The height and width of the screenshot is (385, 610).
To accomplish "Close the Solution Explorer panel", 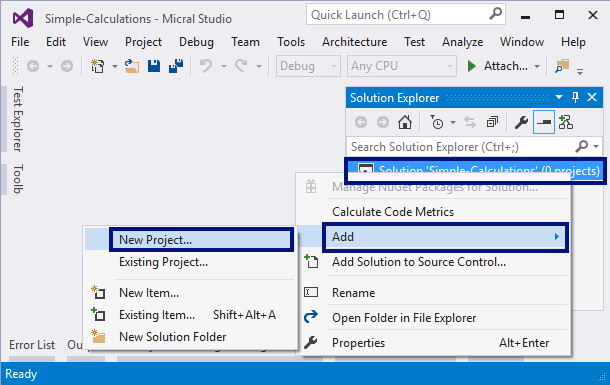I will point(592,97).
